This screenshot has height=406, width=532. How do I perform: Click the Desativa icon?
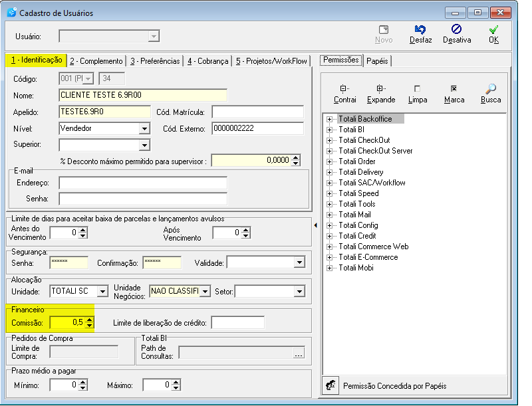tap(457, 29)
